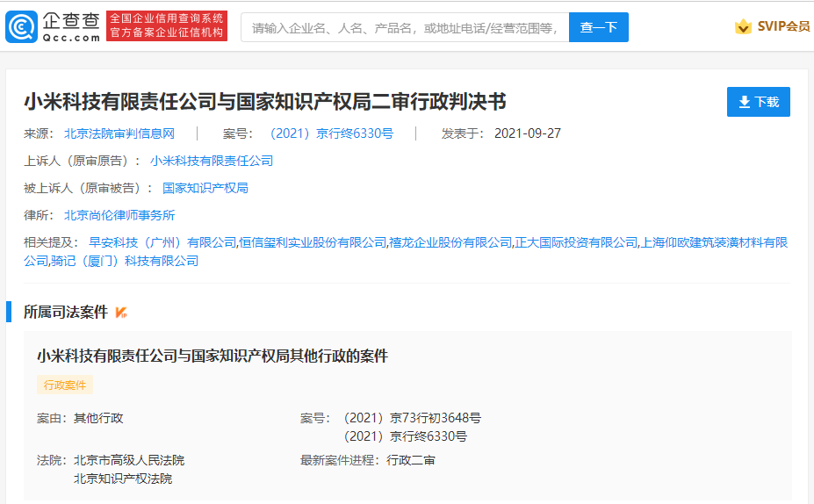Focus the company name search box

[405, 27]
